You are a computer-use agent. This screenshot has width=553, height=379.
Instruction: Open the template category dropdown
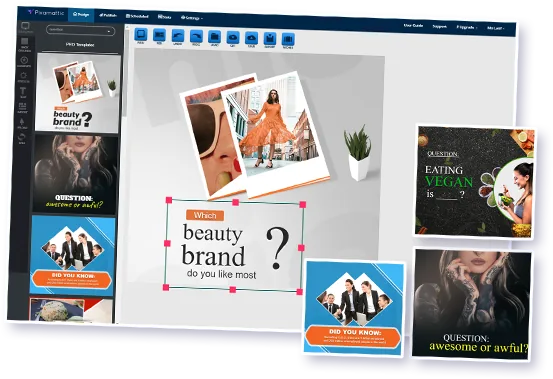(x=80, y=30)
